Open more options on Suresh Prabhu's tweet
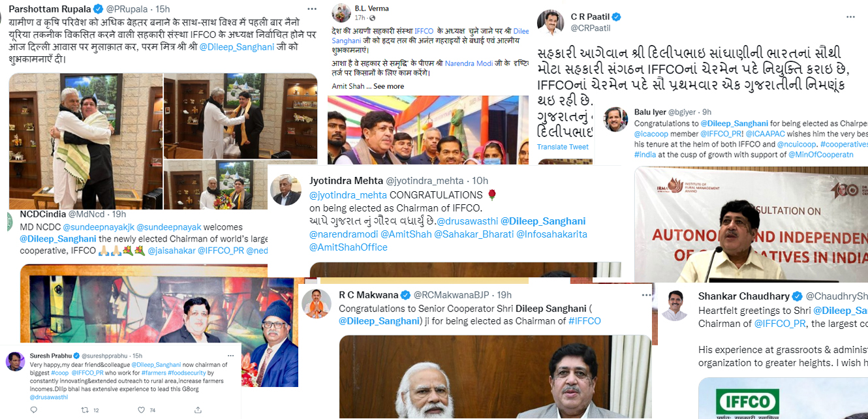The height and width of the screenshot is (419, 868). (230, 356)
